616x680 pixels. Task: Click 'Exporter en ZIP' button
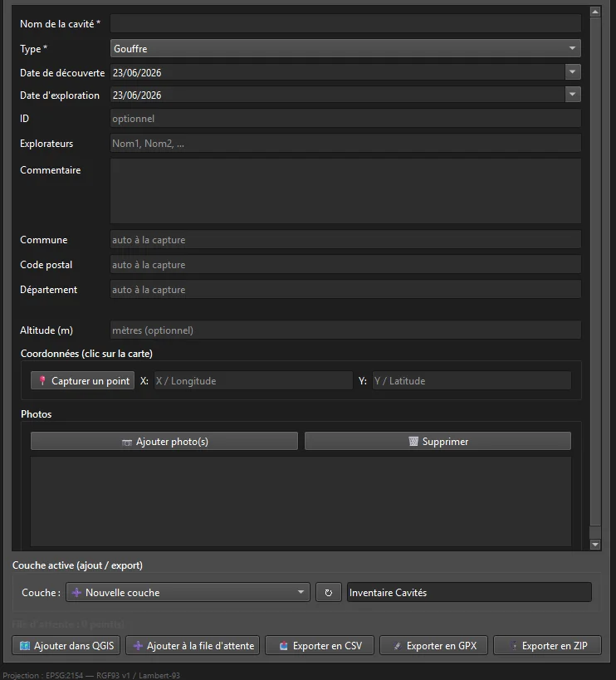(x=547, y=646)
